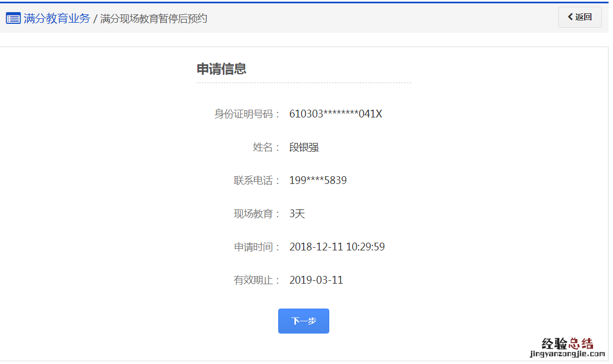Click the back chevron arrow on 返回 button
Viewport: 613px width, 364px height.
(569, 17)
